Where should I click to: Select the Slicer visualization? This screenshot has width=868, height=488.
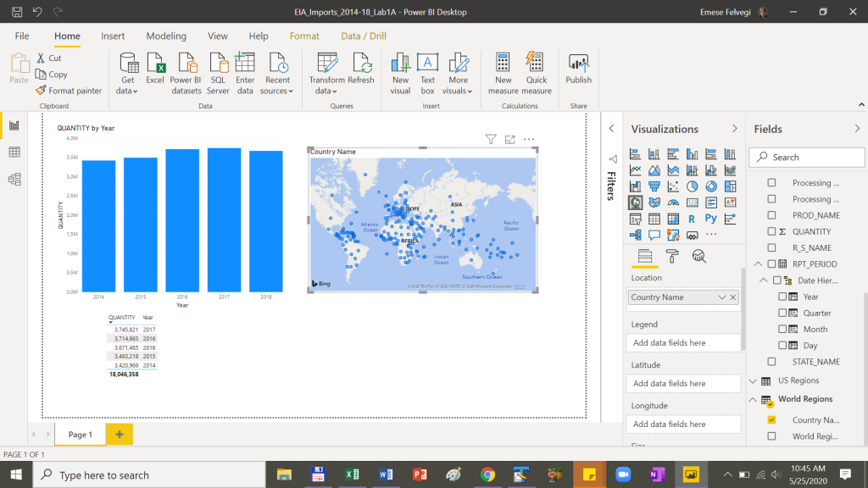[634, 219]
